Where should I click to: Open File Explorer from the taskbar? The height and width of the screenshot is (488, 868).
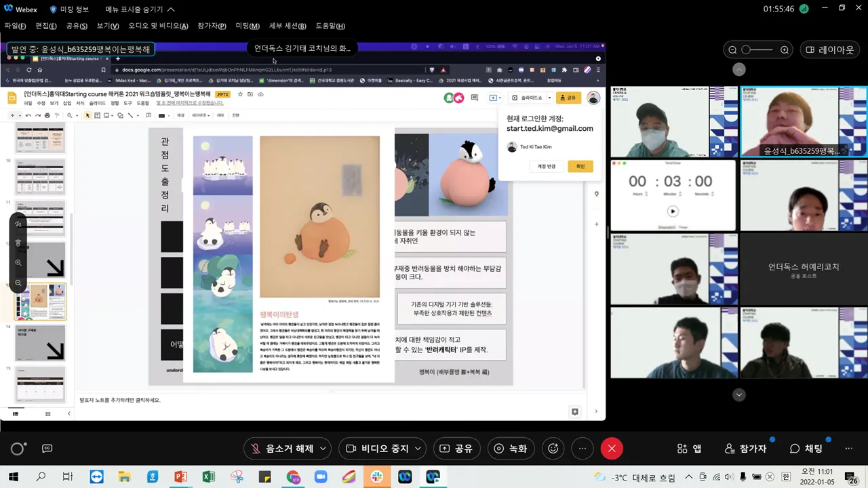[x=124, y=477]
